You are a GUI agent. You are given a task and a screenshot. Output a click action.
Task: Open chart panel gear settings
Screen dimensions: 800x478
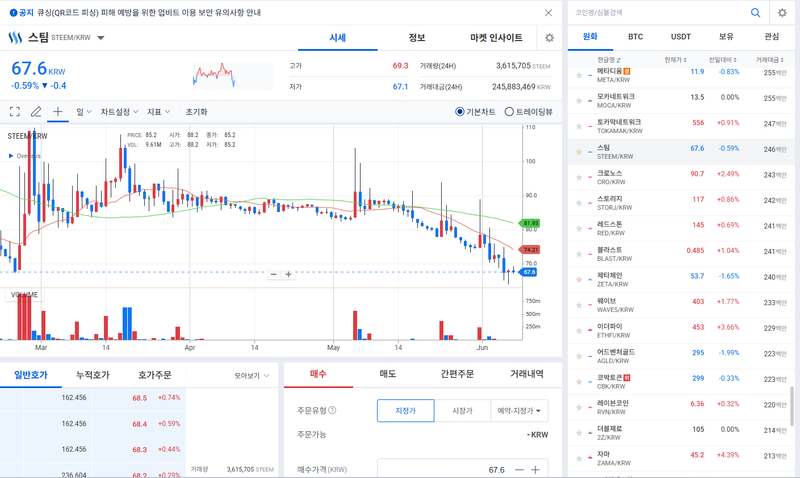click(549, 38)
